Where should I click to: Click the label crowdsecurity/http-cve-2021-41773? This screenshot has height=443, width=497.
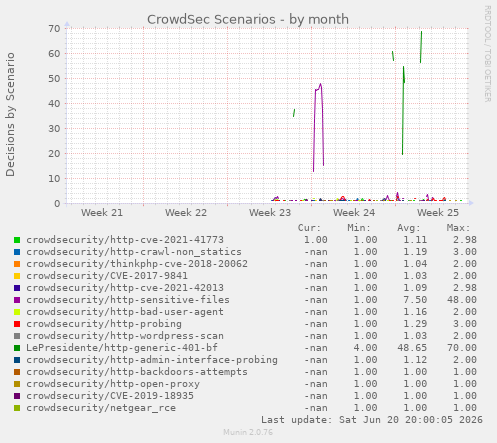pyautogui.click(x=125, y=240)
